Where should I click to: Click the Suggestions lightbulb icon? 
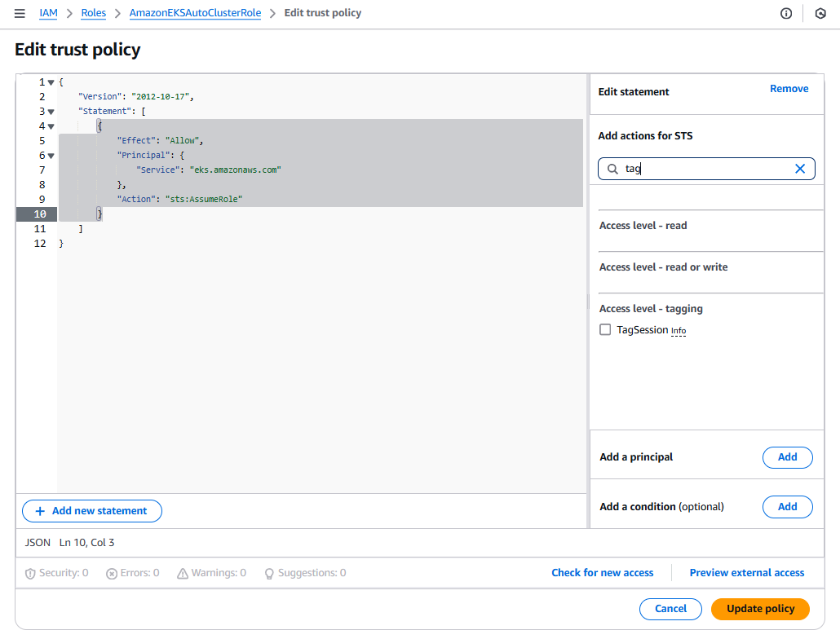point(269,574)
